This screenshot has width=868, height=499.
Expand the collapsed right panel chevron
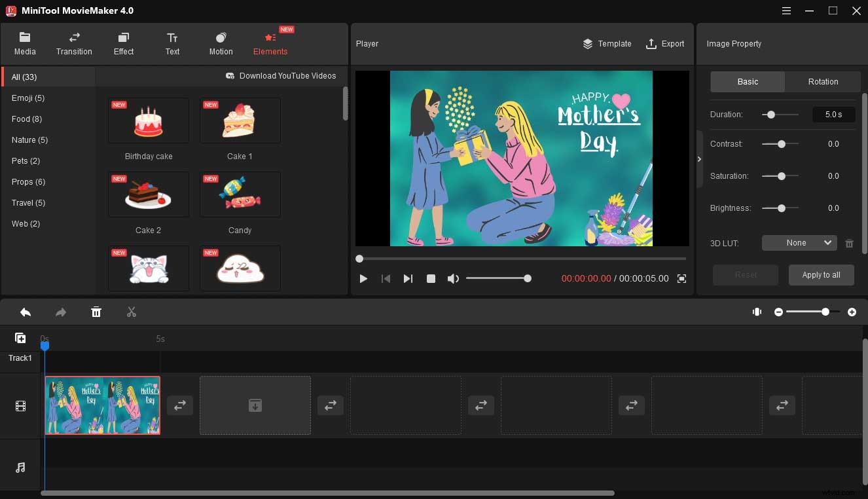click(699, 158)
